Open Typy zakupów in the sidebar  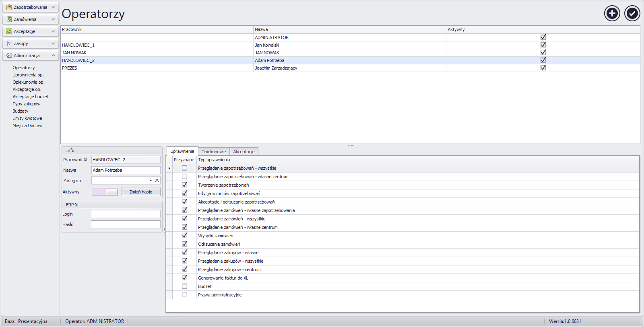click(x=27, y=104)
